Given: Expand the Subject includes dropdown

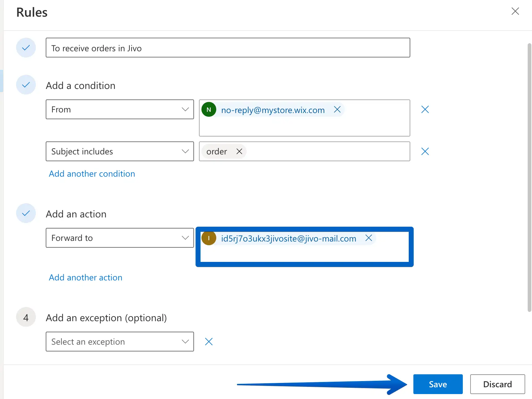Looking at the screenshot, I should 120,151.
